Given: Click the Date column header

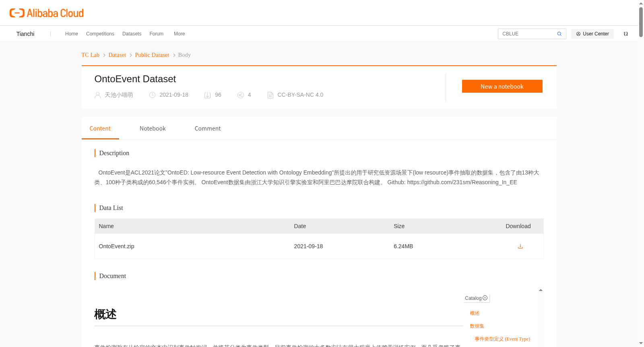Looking at the screenshot, I should (300, 226).
